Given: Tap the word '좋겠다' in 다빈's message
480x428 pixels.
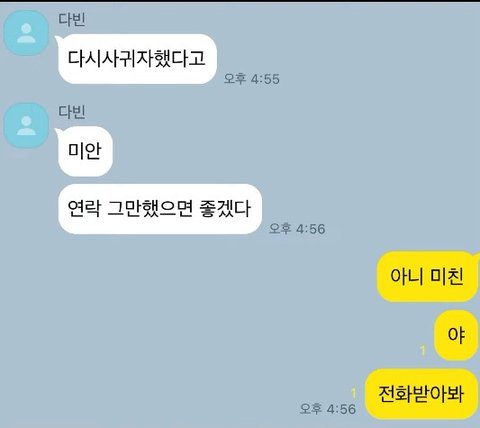Looking at the screenshot, I should point(225,209).
